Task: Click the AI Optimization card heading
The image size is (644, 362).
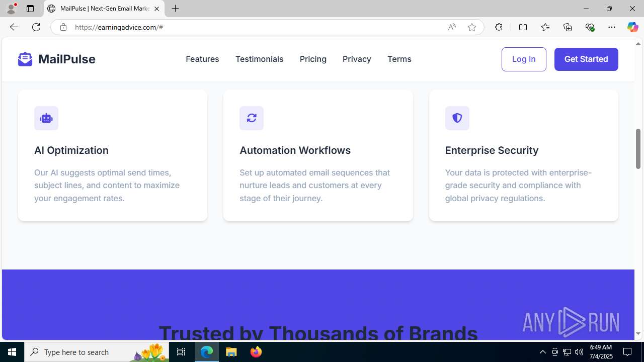Action: (x=71, y=150)
